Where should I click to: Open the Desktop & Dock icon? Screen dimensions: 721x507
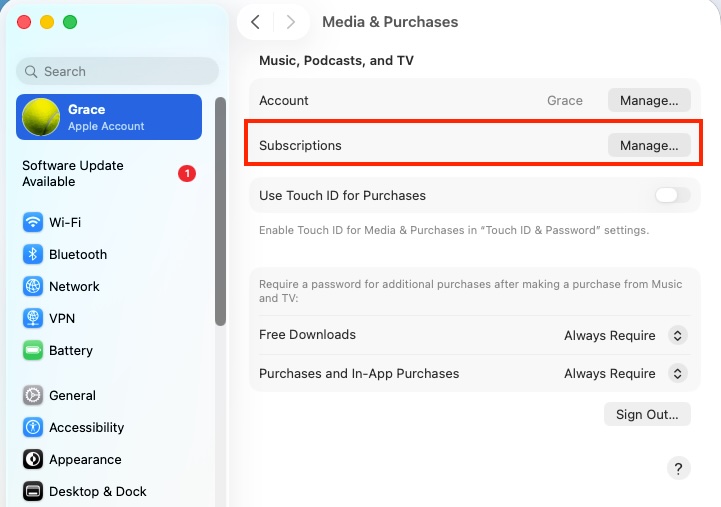coord(33,491)
